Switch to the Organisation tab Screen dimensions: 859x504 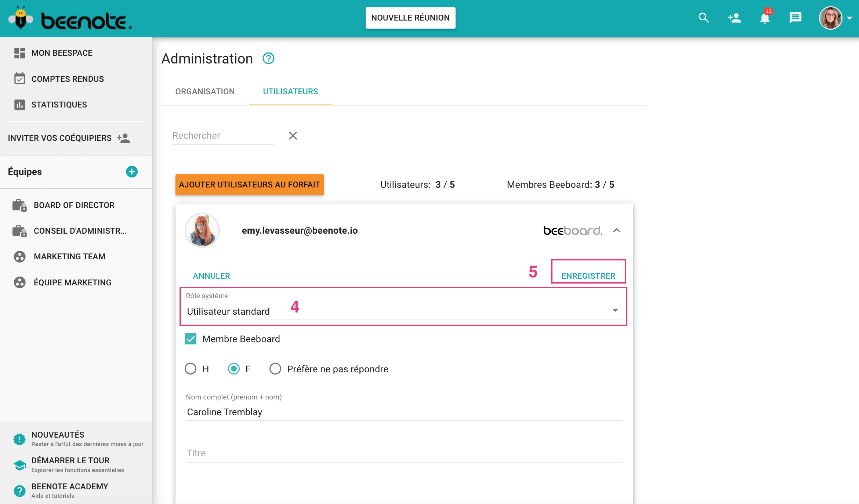(x=205, y=91)
